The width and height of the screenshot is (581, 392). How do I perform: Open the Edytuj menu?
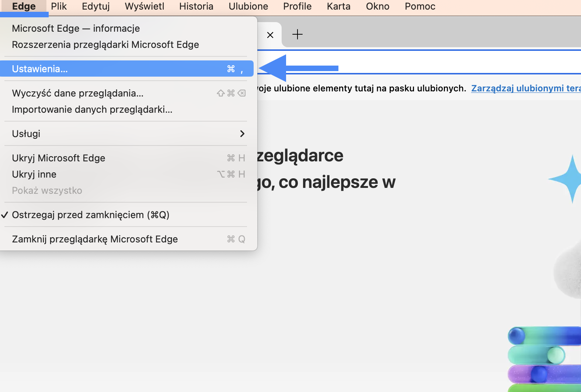96,7
